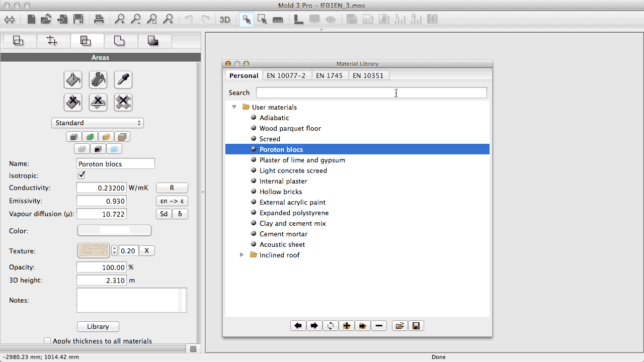Click the zoom in magnifier icon

120,20
